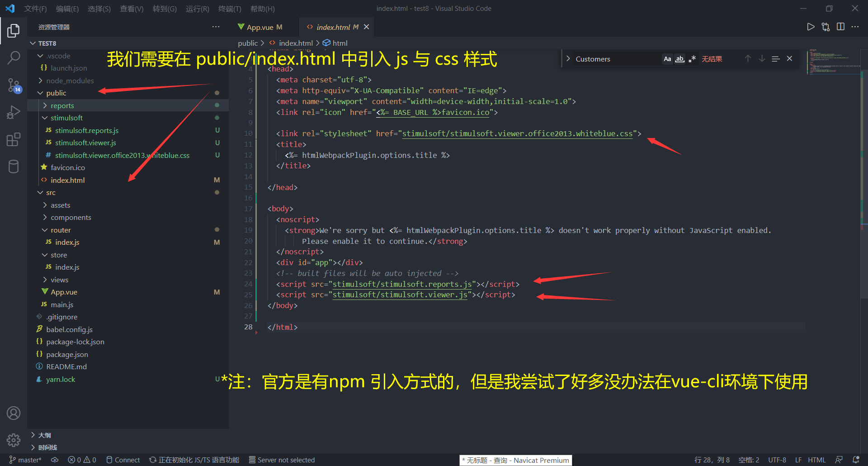Viewport: 868px width, 466px height.
Task: Open the Extensions view
Action: [14, 139]
